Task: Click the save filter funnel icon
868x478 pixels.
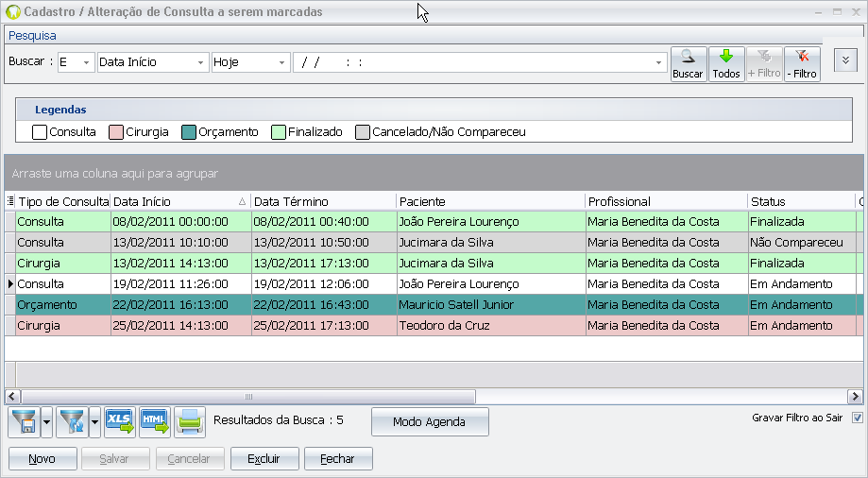Action: (25, 422)
